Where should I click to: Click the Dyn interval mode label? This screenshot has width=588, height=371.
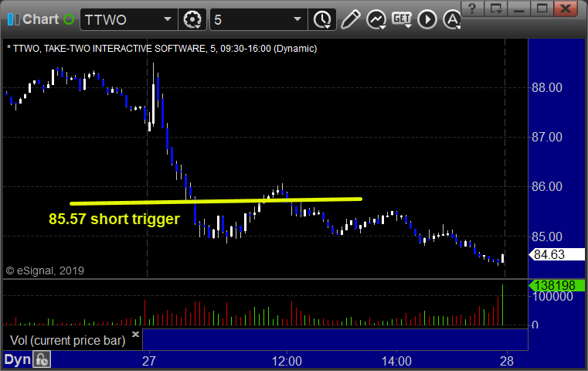(17, 359)
